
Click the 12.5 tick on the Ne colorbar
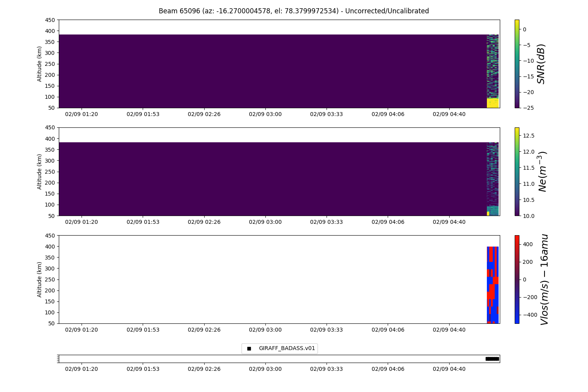point(528,136)
